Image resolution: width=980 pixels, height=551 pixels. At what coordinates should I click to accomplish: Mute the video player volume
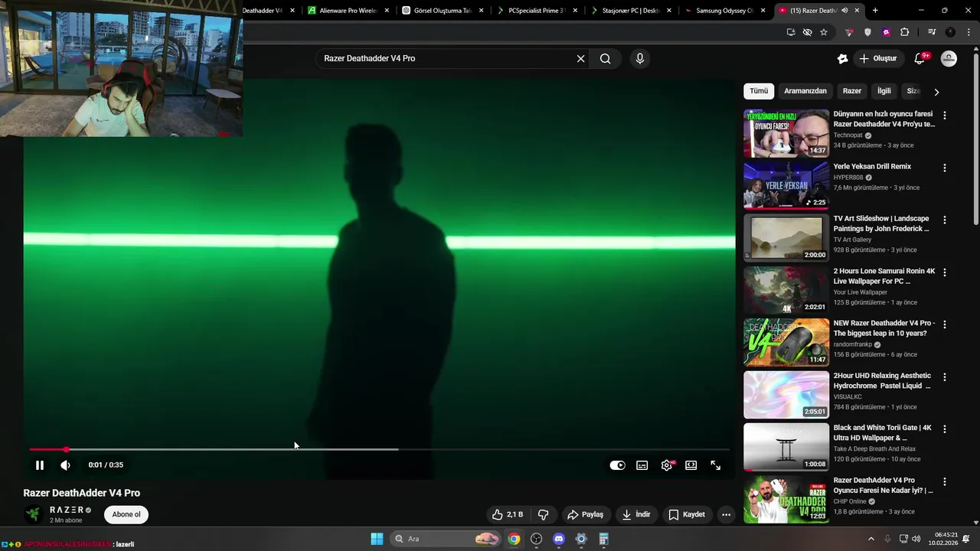click(65, 465)
